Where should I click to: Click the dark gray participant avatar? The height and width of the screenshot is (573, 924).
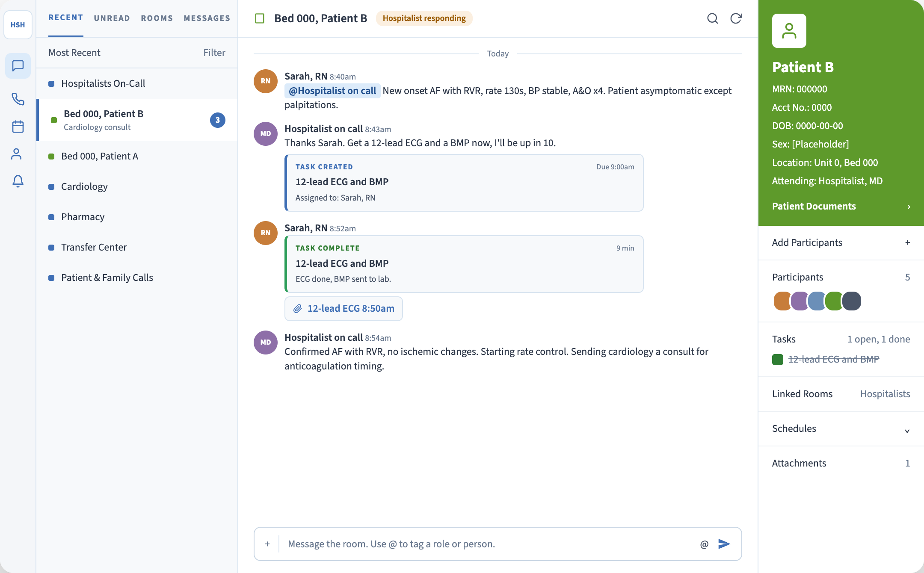[852, 301]
